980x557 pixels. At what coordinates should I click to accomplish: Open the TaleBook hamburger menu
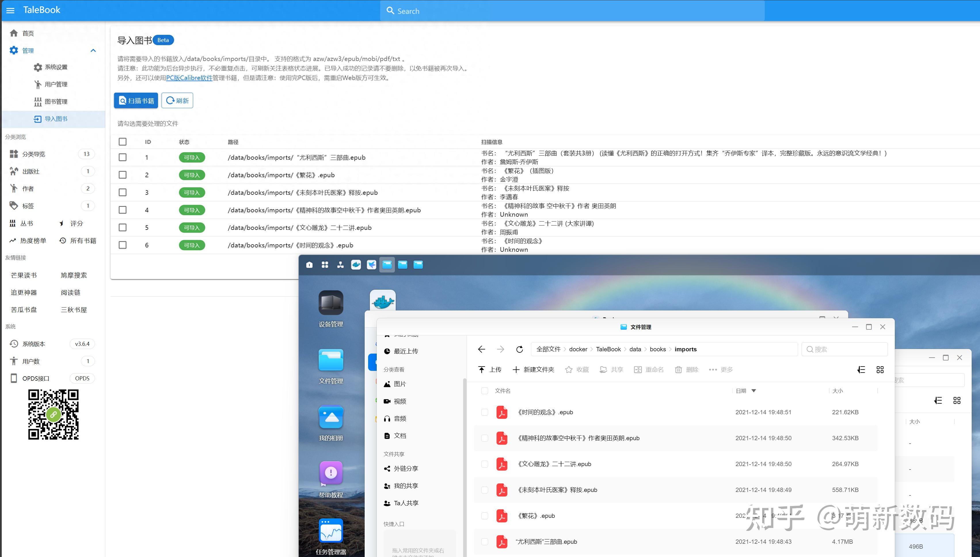[10, 10]
